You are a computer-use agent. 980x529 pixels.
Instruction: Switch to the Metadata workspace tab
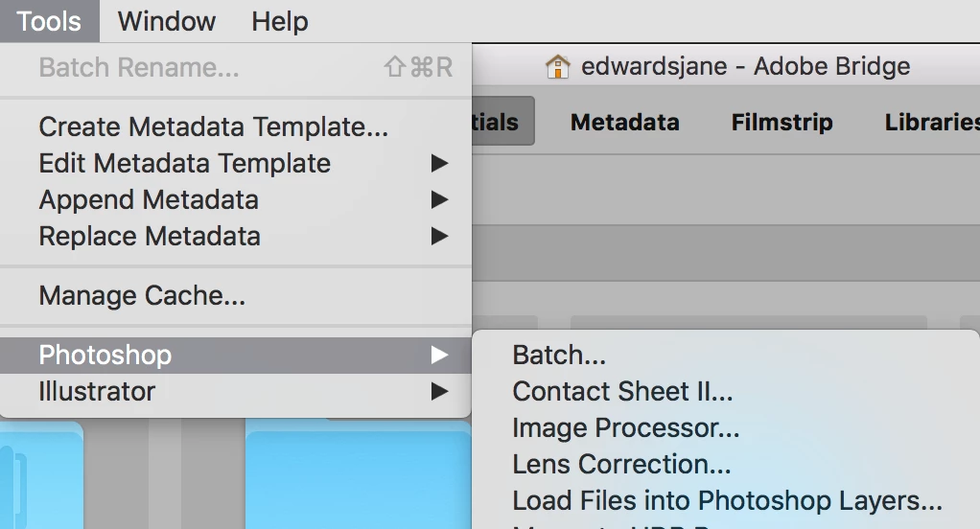click(x=624, y=122)
